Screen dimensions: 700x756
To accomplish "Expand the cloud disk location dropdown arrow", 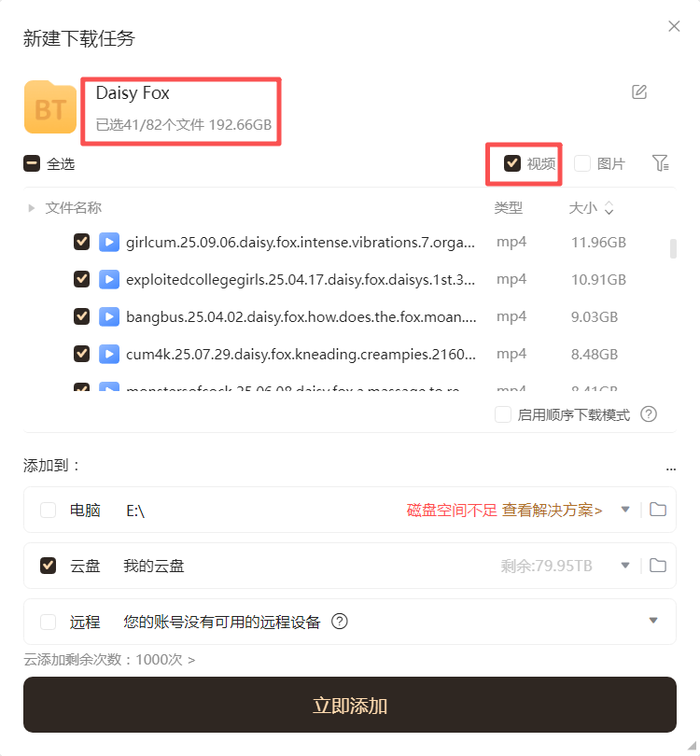I will 625,565.
